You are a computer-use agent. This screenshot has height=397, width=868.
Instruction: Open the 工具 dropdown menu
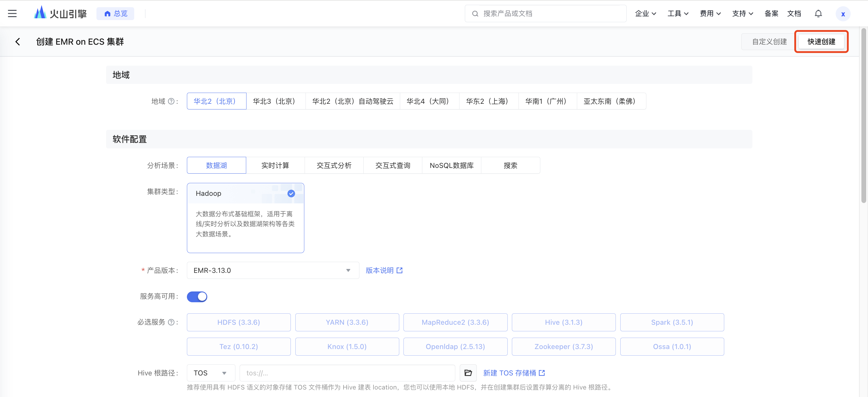(x=678, y=13)
